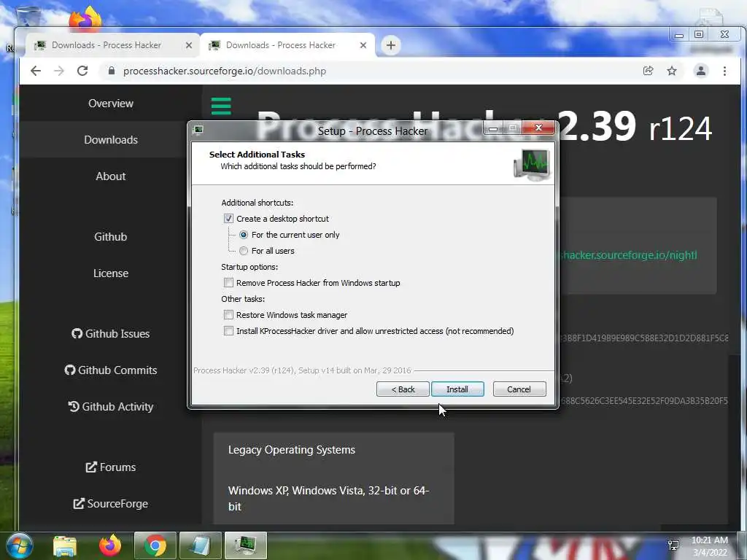The image size is (747, 560).
Task: Open a new browser tab
Action: tap(391, 45)
